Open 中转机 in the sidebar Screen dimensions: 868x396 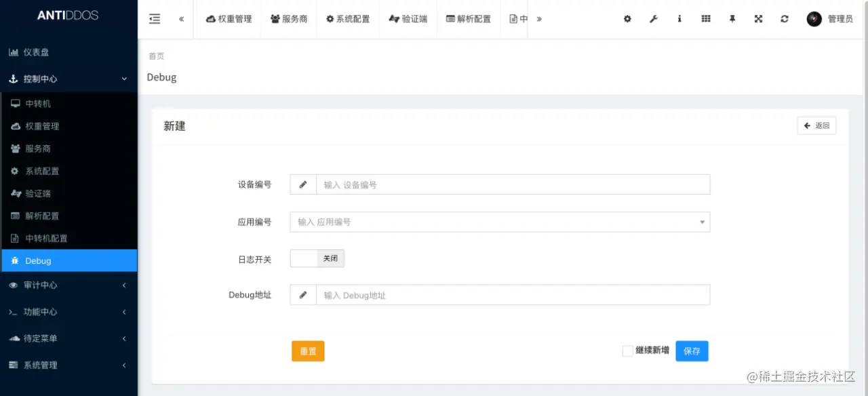click(68, 104)
